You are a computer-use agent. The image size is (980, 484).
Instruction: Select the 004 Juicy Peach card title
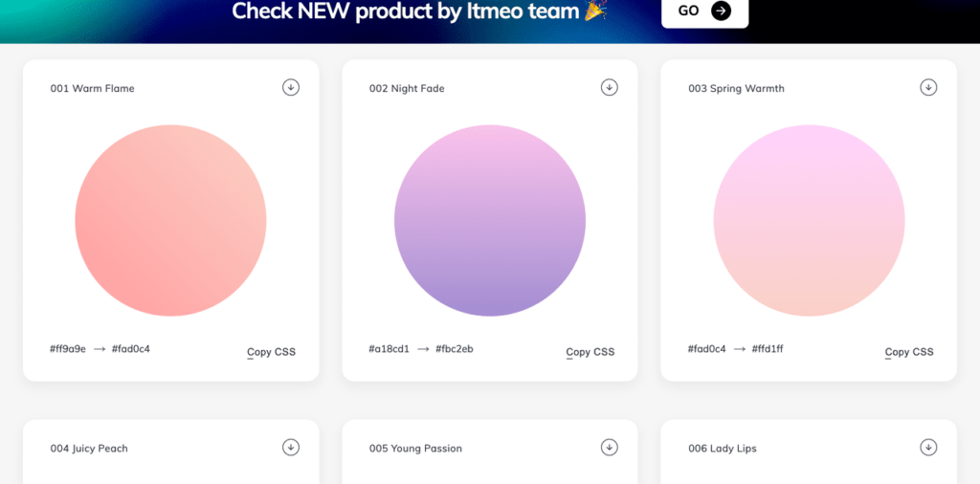(89, 449)
